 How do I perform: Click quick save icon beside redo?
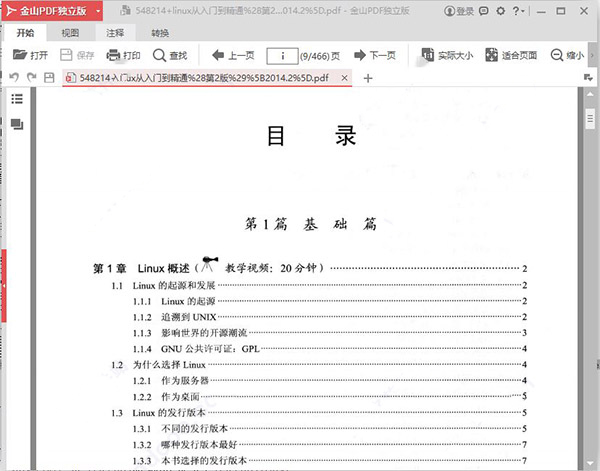point(49,78)
